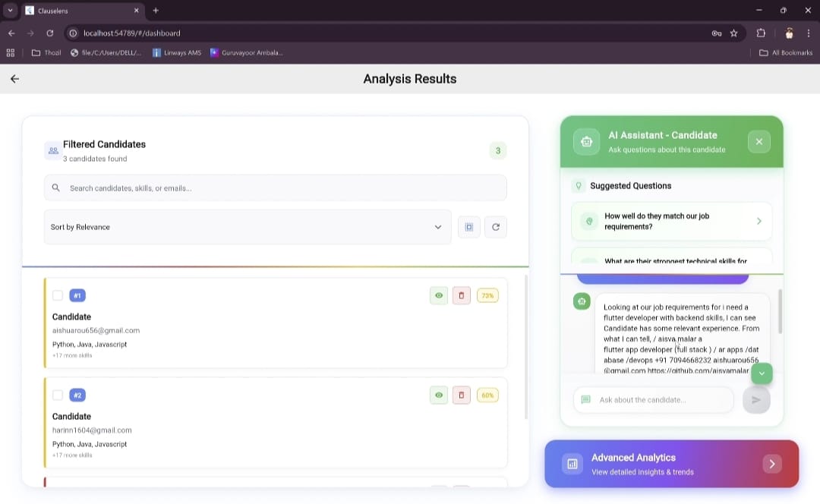The image size is (820, 504).
Task: Close the AI Assistant panel
Action: [x=758, y=142]
